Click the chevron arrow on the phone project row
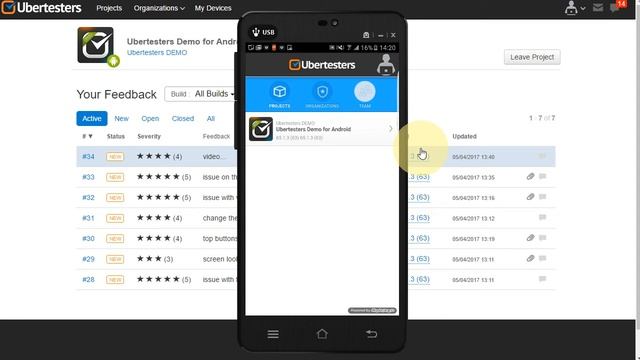 click(391, 129)
